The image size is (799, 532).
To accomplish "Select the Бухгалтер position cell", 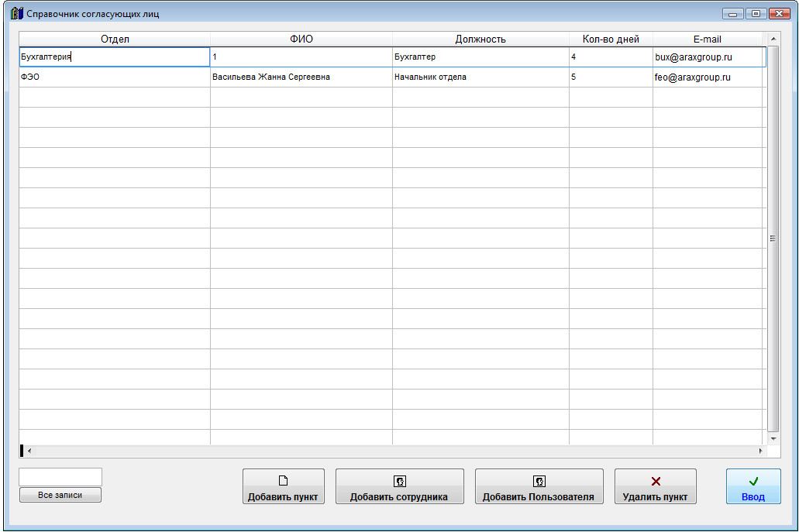I will click(480, 57).
